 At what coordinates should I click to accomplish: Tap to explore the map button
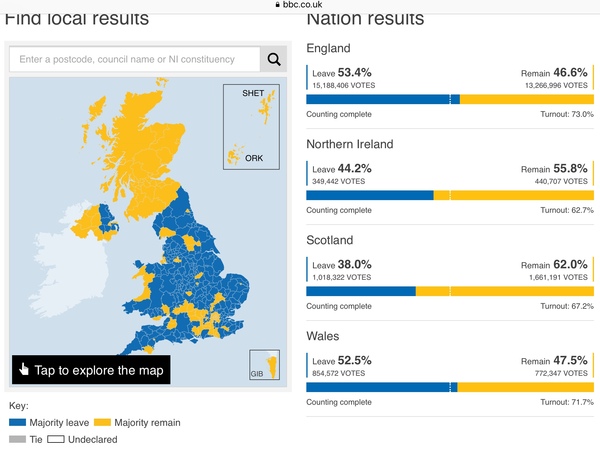point(90,370)
